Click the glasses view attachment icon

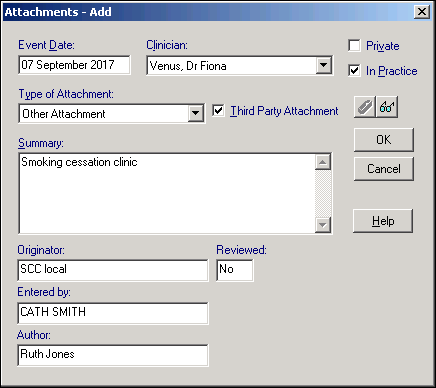click(387, 107)
